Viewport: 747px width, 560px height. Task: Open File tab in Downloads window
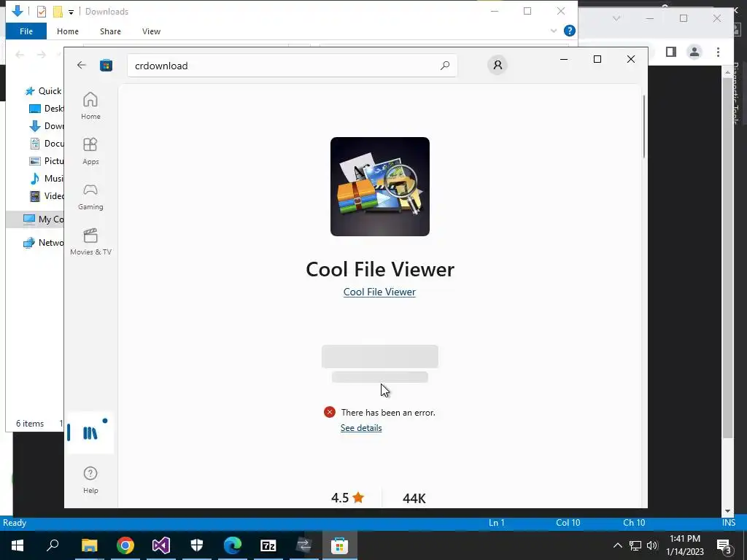click(26, 31)
